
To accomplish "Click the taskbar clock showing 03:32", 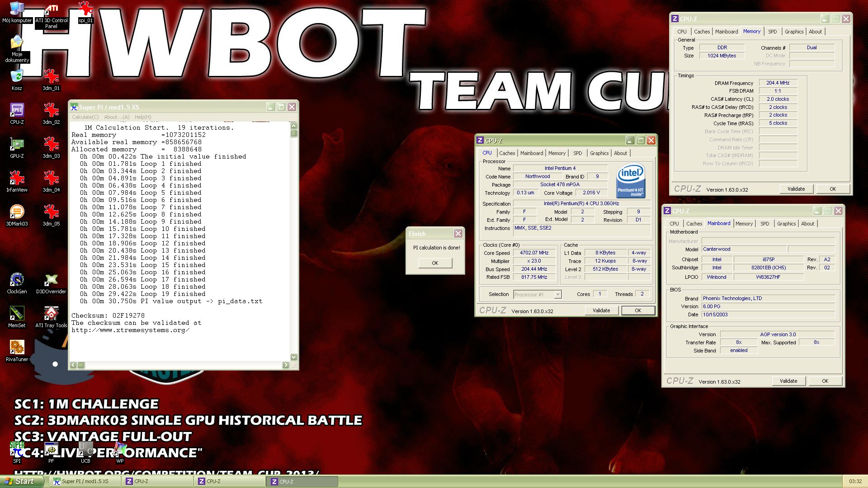I will [855, 481].
